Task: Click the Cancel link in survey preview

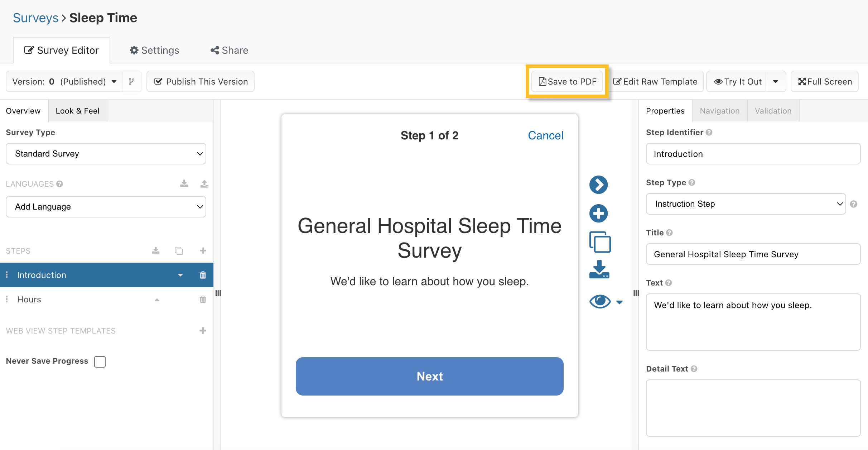Action: [x=545, y=135]
